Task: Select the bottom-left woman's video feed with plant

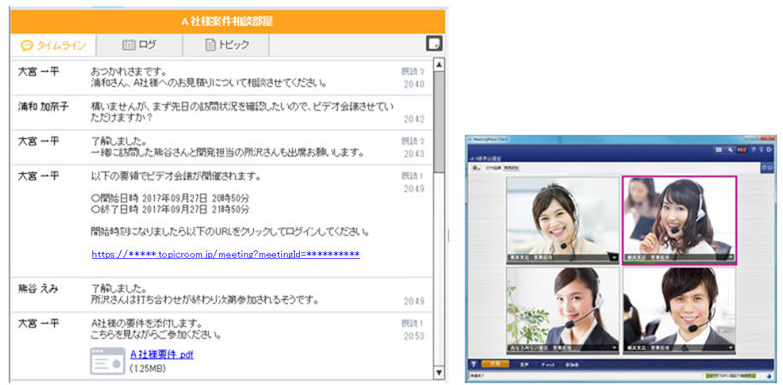Action: (563, 310)
